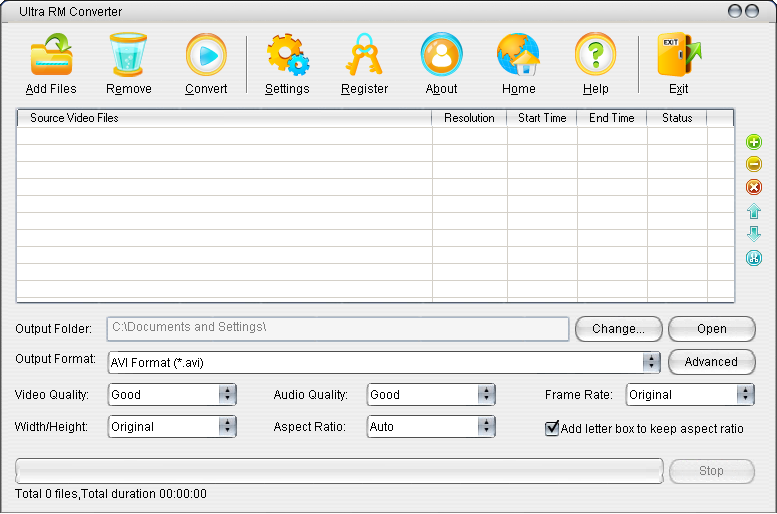Viewport: 777px width, 514px height.
Task: Start conversion with the Convert play icon
Action: pos(206,55)
